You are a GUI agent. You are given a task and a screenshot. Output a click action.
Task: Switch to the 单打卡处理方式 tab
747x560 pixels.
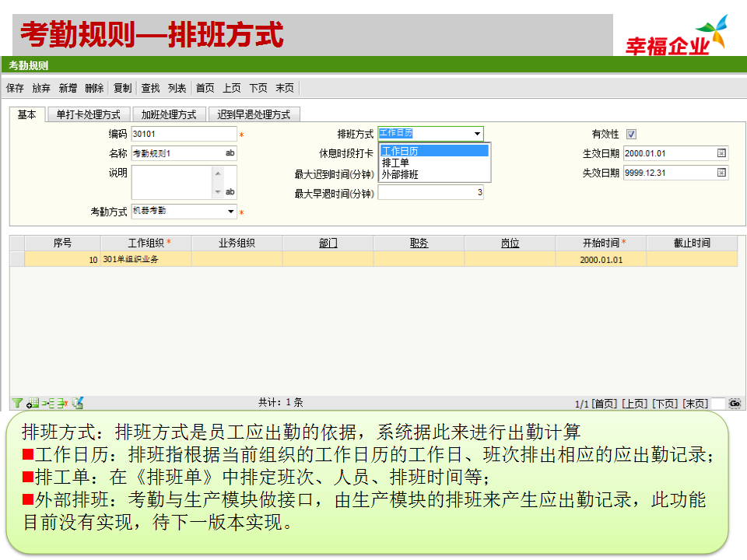[88, 114]
